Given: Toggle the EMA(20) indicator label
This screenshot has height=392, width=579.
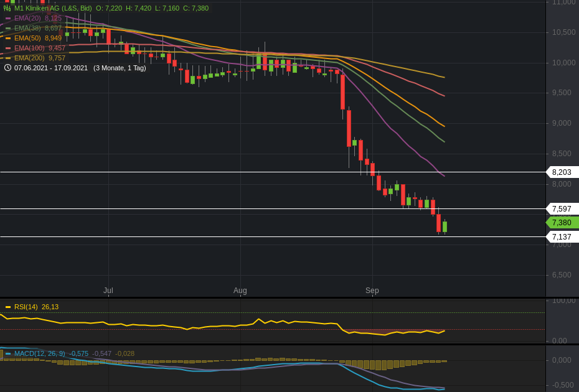Looking at the screenshot, I should pos(27,18).
